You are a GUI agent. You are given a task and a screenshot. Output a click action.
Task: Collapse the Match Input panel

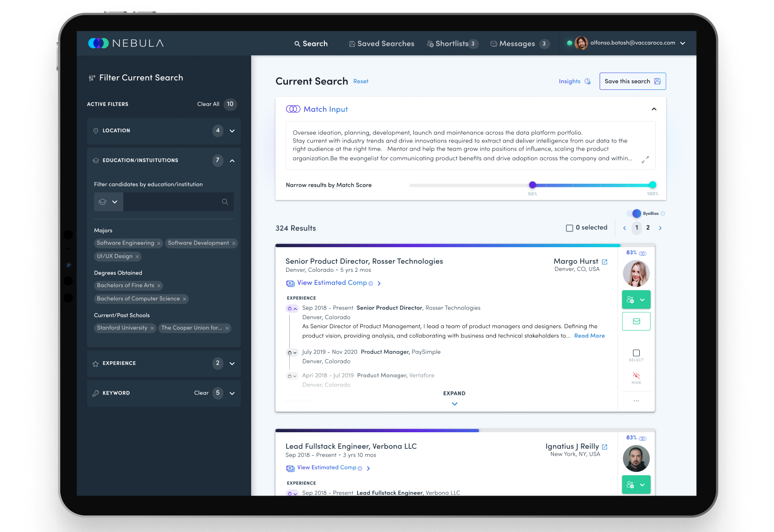[654, 109]
